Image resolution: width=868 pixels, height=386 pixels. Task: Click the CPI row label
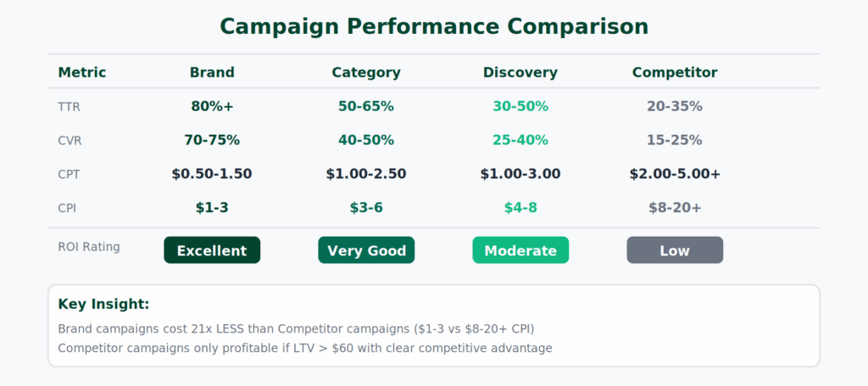(69, 207)
